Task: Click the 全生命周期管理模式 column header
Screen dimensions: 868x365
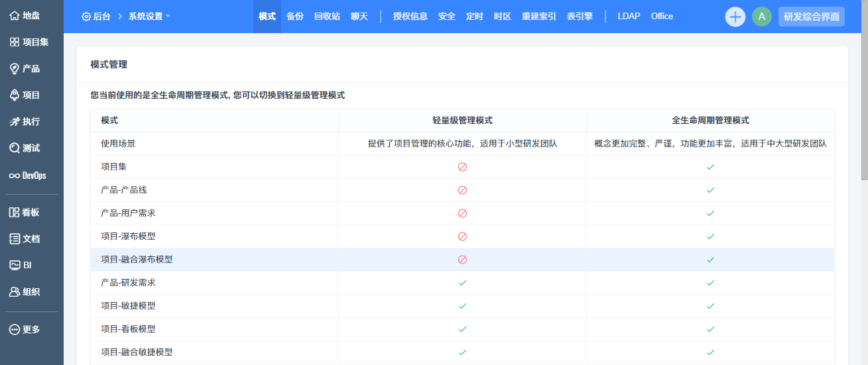Action: (710, 121)
